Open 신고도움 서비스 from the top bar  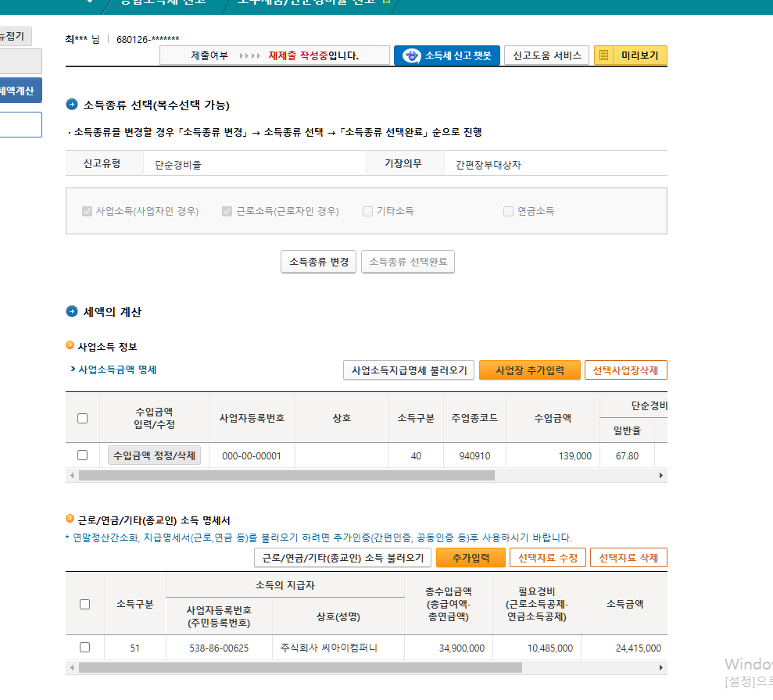click(546, 55)
